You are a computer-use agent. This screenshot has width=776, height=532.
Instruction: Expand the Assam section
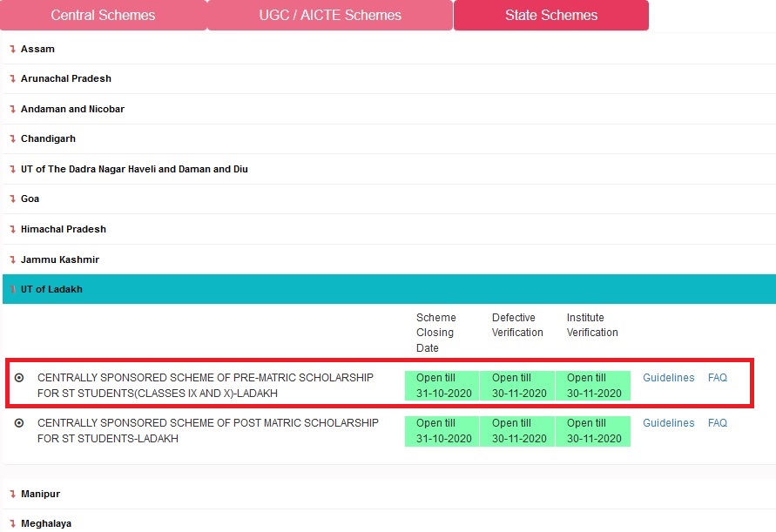(x=389, y=49)
